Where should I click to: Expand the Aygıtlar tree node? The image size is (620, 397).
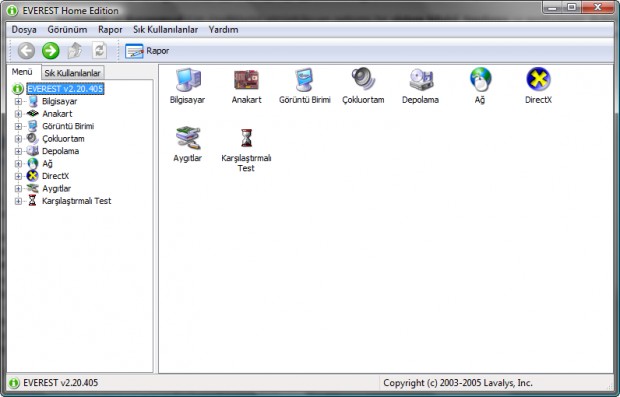(18, 189)
